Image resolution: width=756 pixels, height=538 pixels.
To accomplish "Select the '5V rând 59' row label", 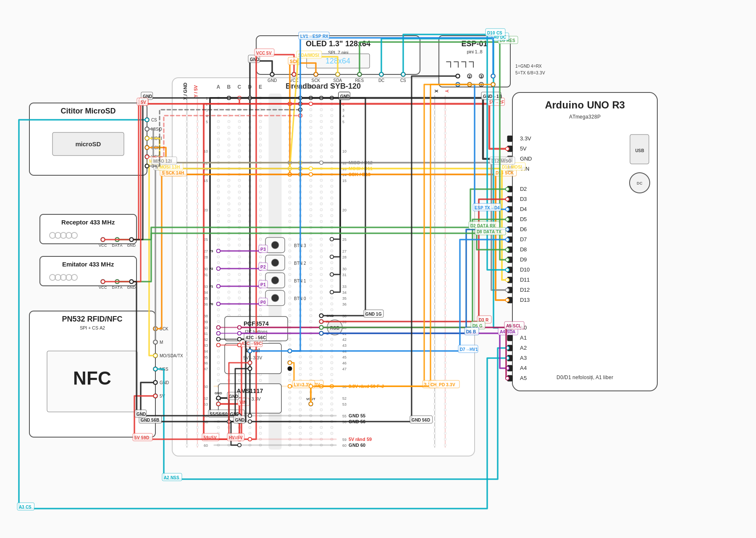I will click(x=360, y=439).
